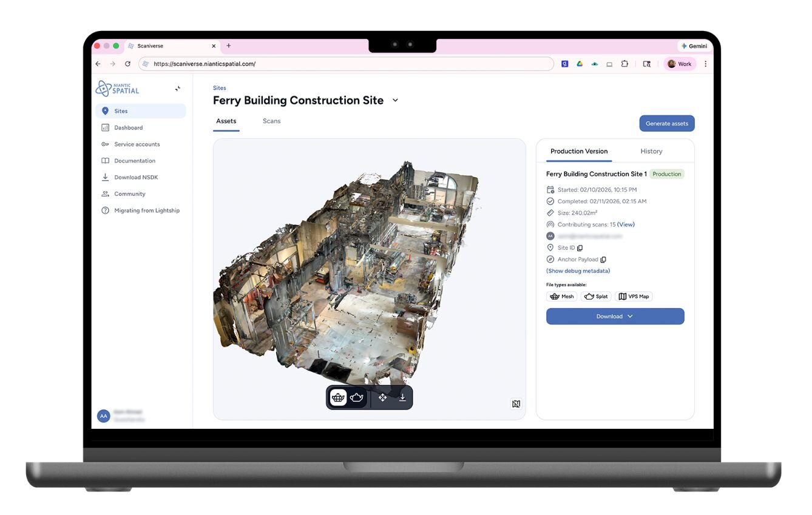This screenshot has width=812, height=515.
Task: Click the View link for contributing scans
Action: tap(626, 224)
